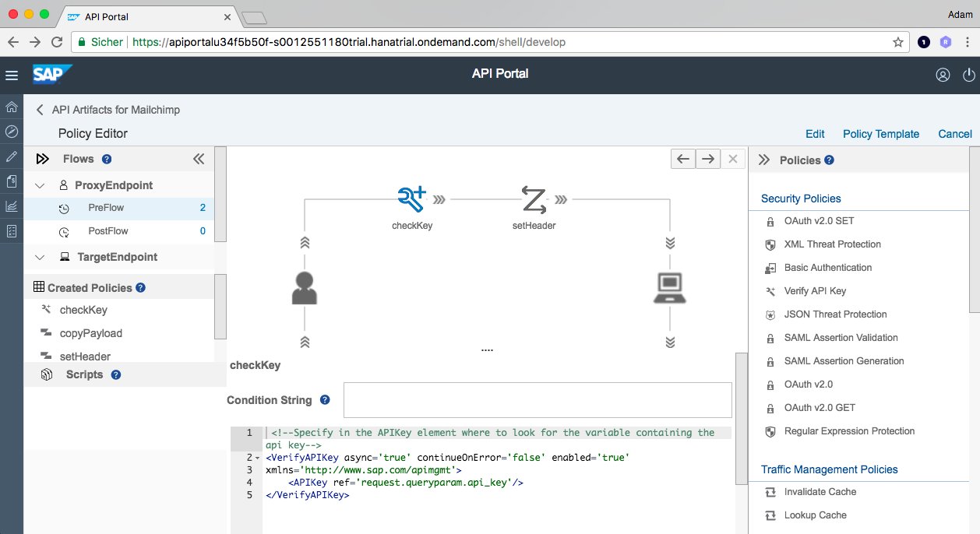Select the setHeader policy icon on the flow

click(534, 199)
